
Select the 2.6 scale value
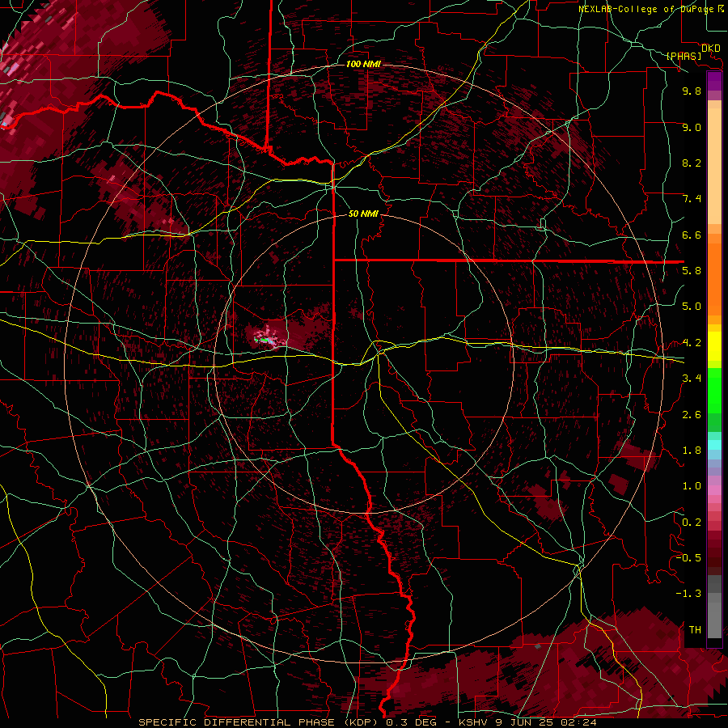[x=692, y=415]
